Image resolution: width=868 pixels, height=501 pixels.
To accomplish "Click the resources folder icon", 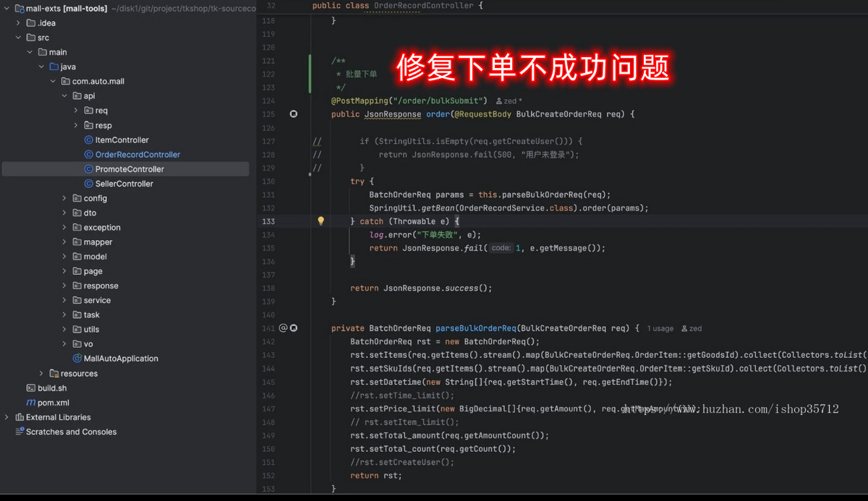I will coord(54,373).
